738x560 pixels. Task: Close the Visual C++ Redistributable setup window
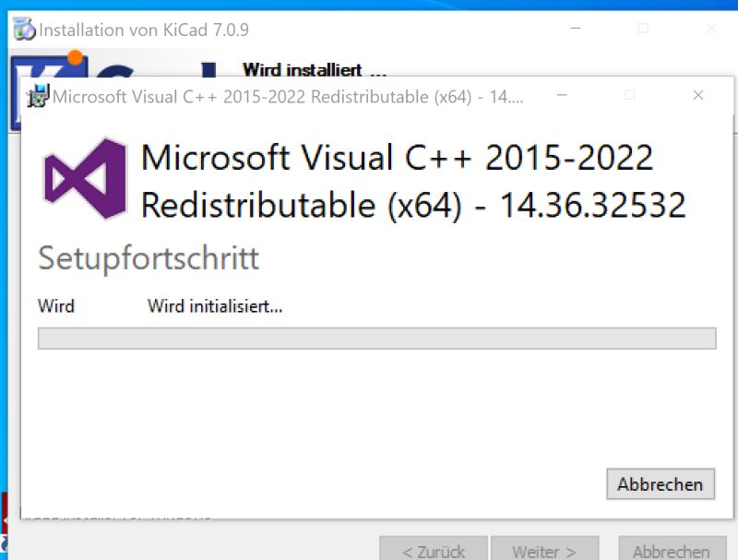(698, 96)
